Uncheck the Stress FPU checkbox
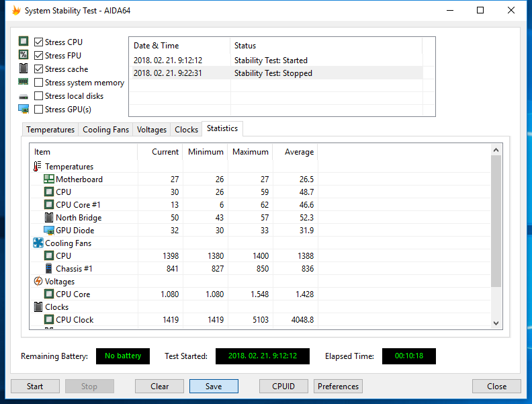The height and width of the screenshot is (404, 532). pyautogui.click(x=39, y=55)
